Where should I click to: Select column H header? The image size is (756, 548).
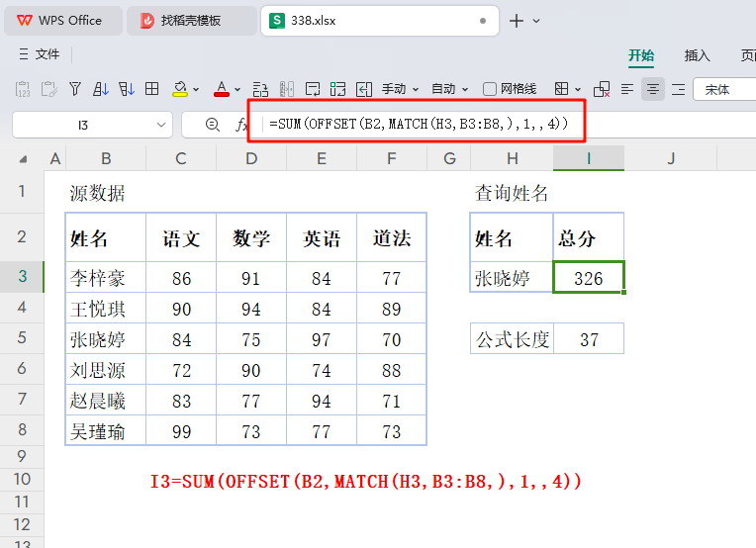tap(512, 158)
